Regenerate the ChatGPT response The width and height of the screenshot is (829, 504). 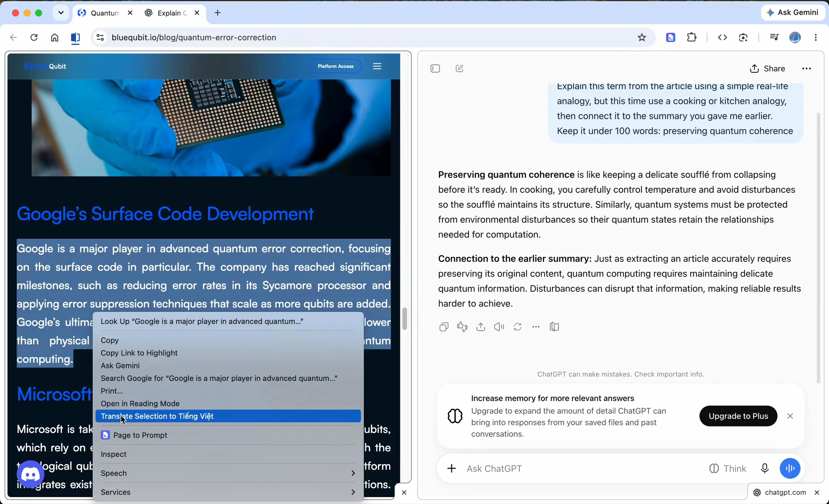click(x=517, y=327)
